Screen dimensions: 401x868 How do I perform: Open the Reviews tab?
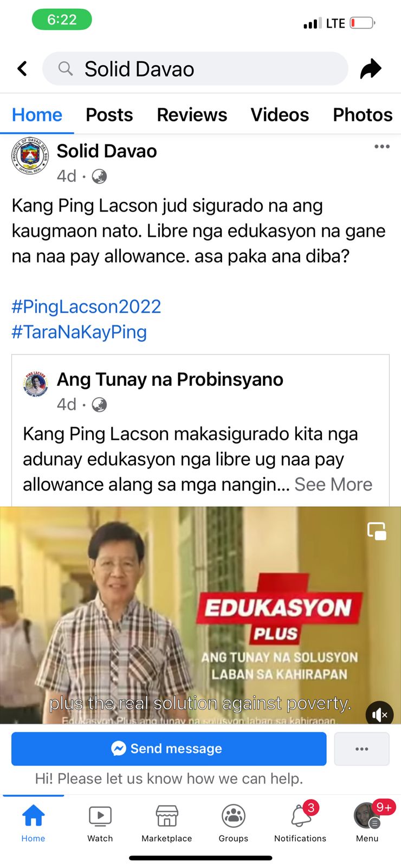coord(192,115)
